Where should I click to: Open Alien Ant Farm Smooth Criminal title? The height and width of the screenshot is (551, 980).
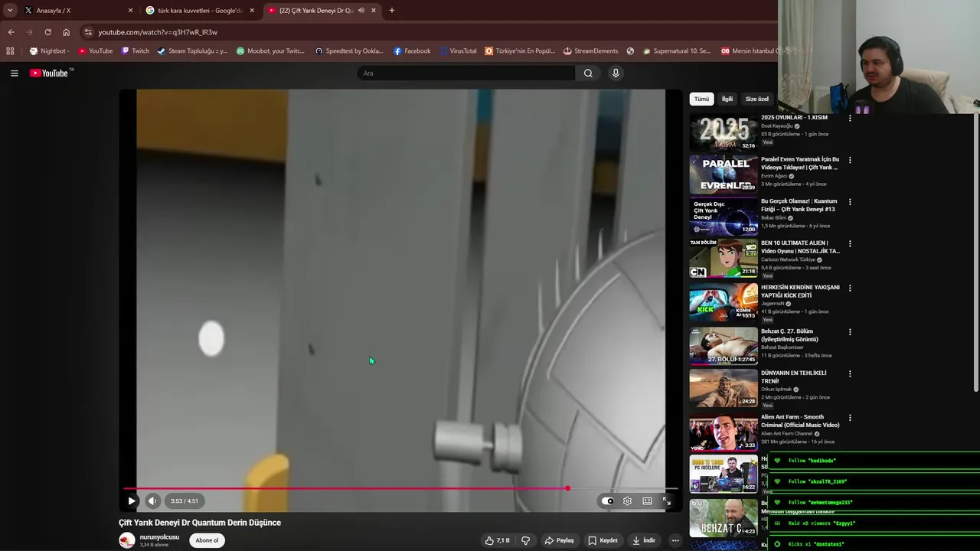800,421
